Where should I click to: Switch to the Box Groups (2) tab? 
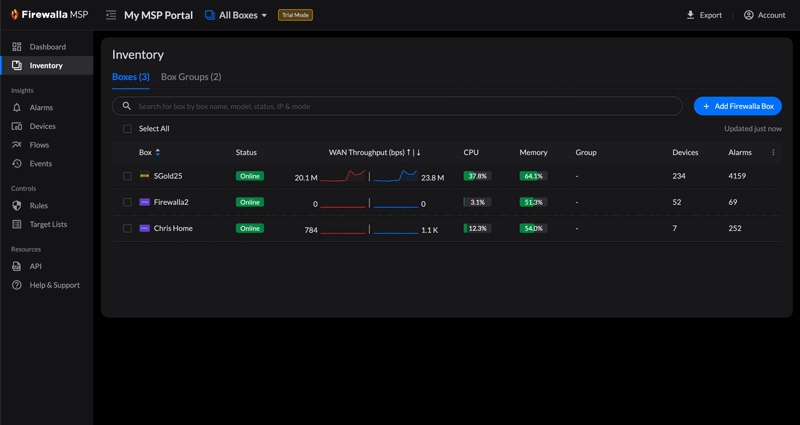click(191, 77)
